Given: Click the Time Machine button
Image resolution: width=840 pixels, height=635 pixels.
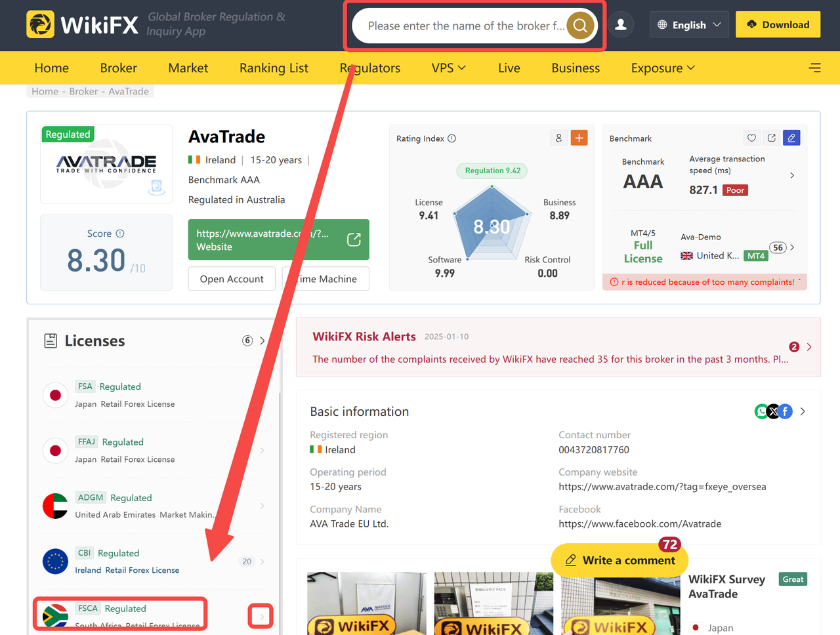Looking at the screenshot, I should 325,279.
